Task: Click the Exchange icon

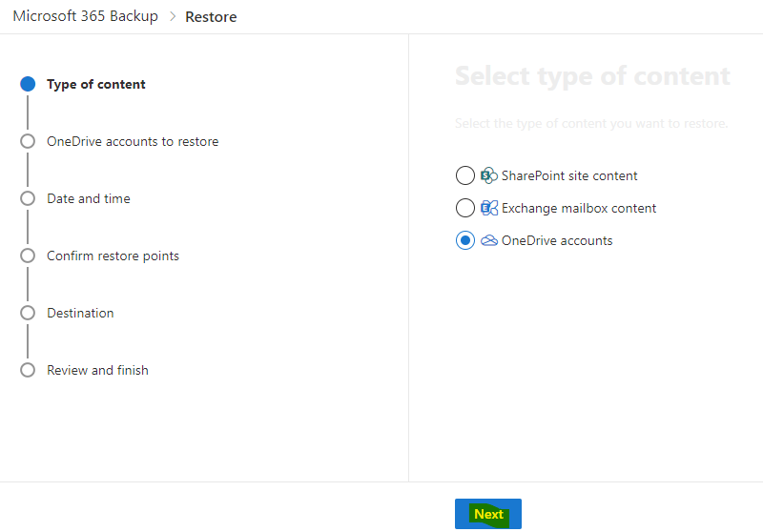Action: [x=489, y=208]
